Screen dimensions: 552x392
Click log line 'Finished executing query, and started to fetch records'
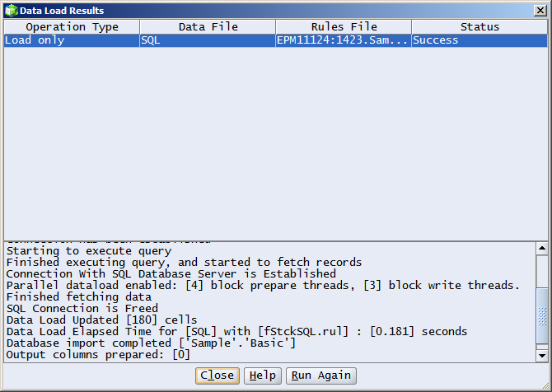[184, 263]
